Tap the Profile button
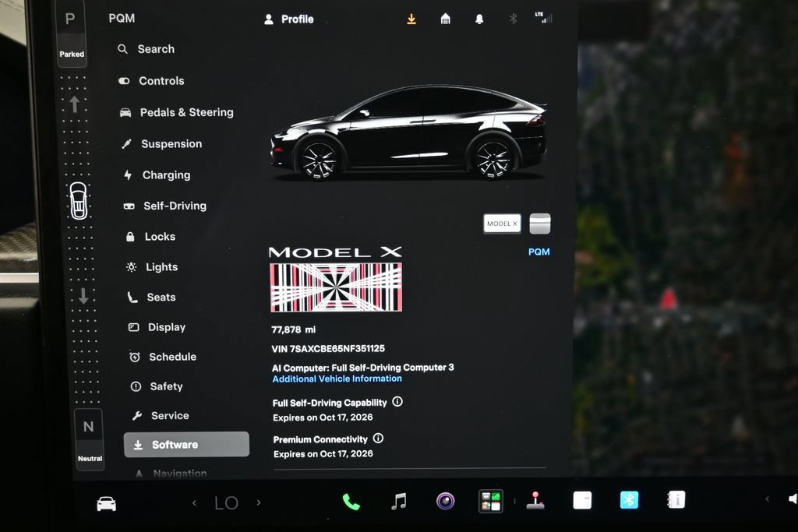 [x=289, y=19]
